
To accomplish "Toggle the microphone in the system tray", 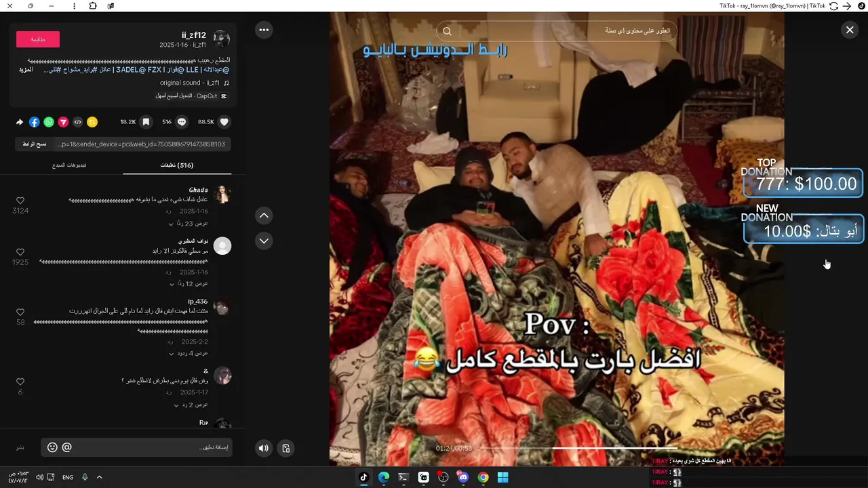I will [x=85, y=477].
